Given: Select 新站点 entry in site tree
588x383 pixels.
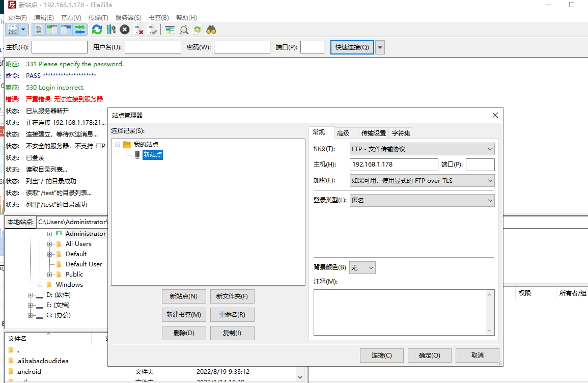Looking at the screenshot, I should tap(153, 154).
